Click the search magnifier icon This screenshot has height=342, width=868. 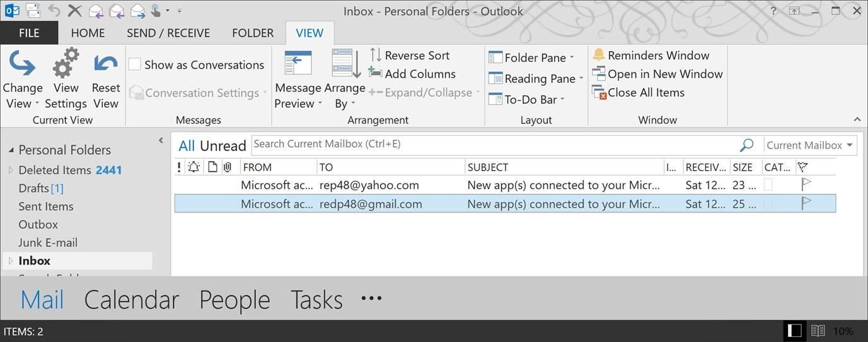(x=746, y=145)
